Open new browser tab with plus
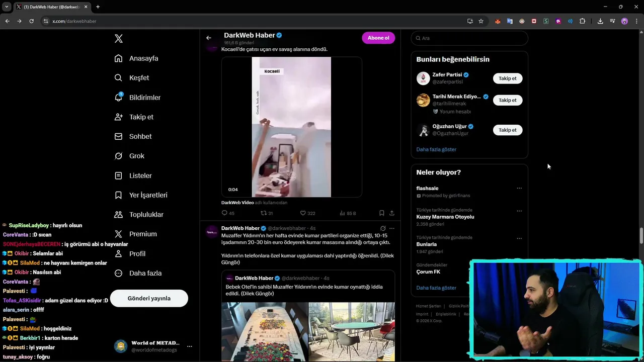Image resolution: width=644 pixels, height=362 pixels. click(x=98, y=7)
